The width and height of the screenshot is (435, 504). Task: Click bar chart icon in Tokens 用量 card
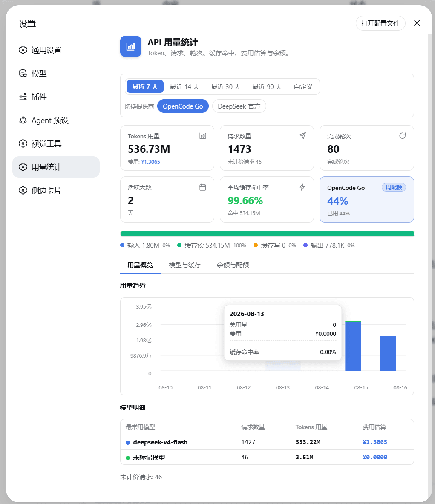(203, 136)
